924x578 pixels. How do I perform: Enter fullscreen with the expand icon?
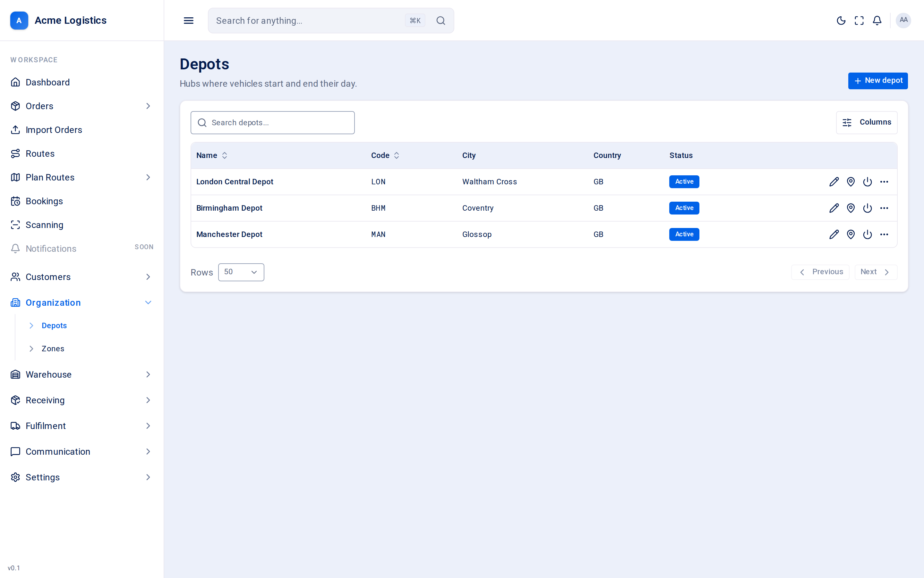point(859,21)
